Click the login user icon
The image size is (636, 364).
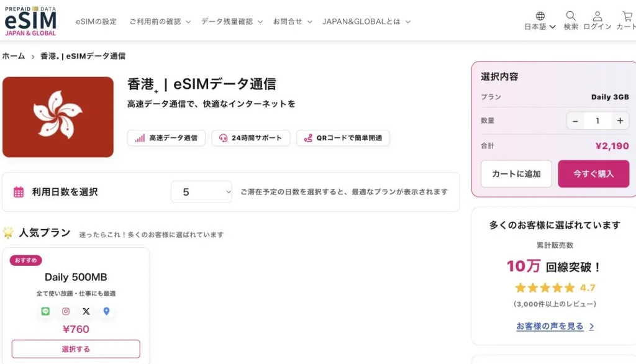pos(597,16)
